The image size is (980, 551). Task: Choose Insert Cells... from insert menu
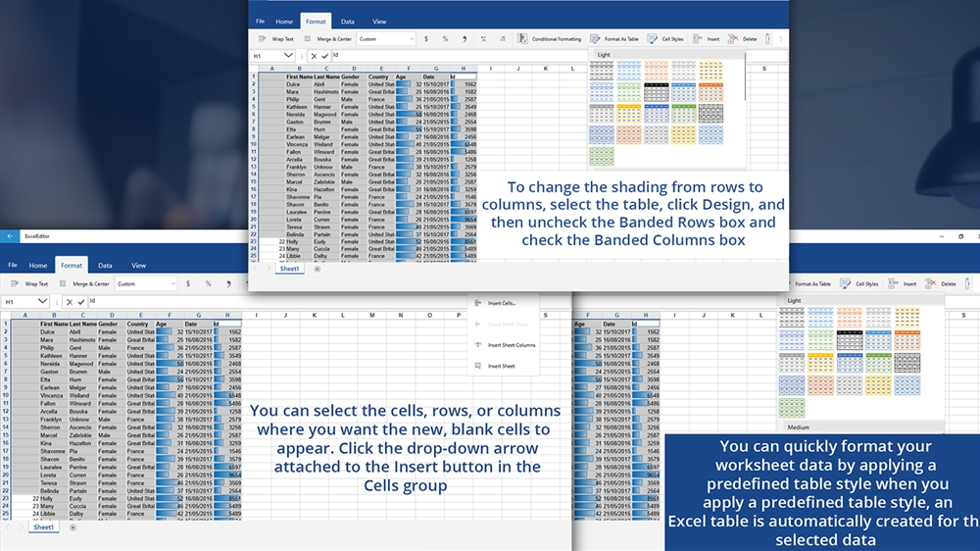coord(503,303)
